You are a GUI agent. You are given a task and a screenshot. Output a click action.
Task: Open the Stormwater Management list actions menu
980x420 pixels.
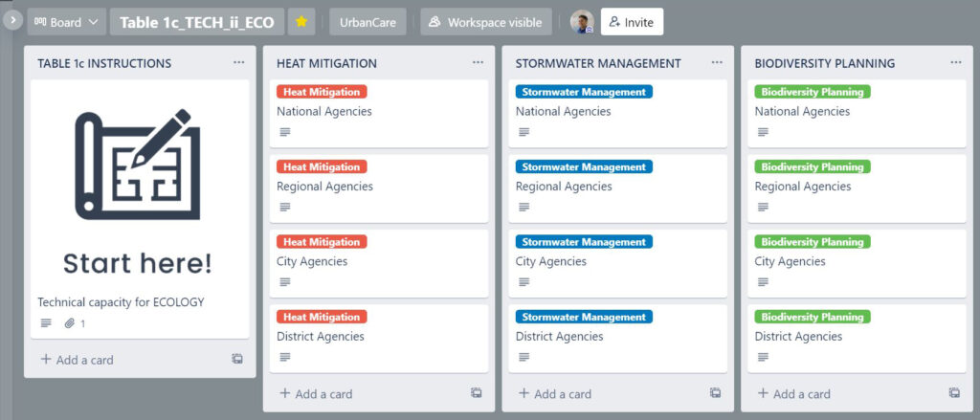tap(717, 63)
